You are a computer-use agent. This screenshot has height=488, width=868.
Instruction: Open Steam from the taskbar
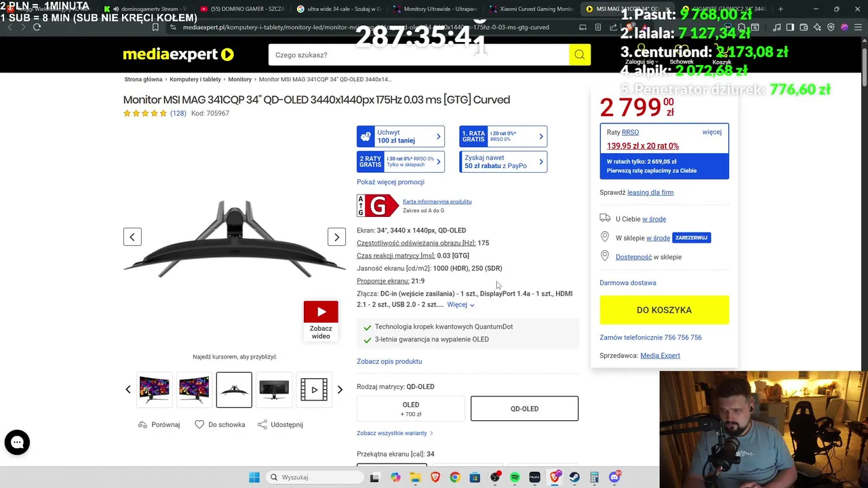pos(574,477)
